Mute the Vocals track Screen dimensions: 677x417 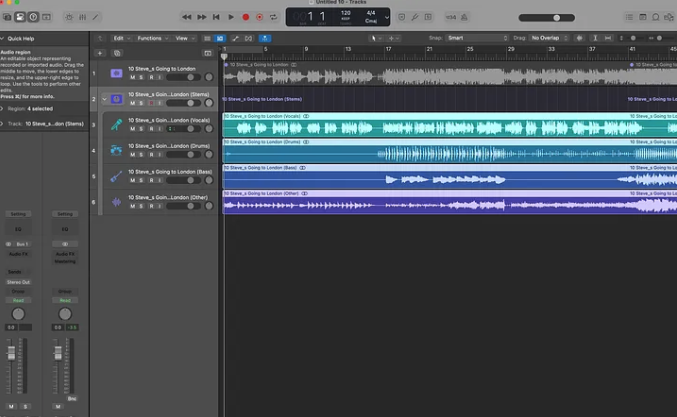(x=133, y=129)
